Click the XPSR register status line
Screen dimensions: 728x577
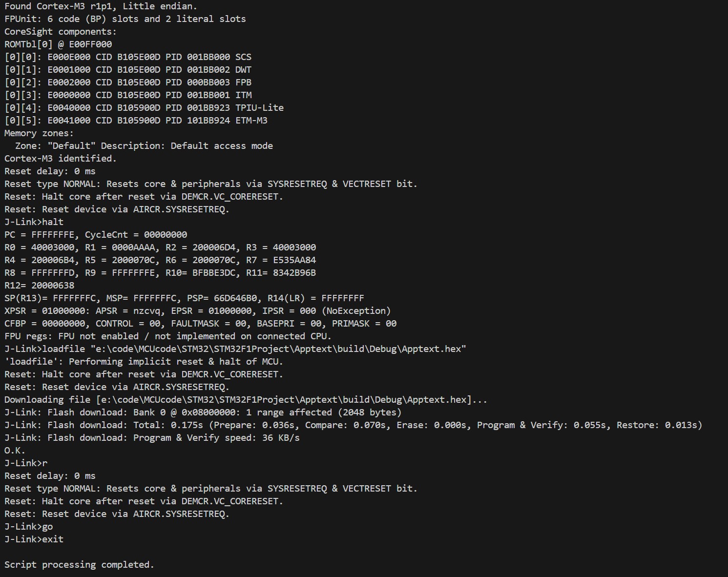click(198, 311)
